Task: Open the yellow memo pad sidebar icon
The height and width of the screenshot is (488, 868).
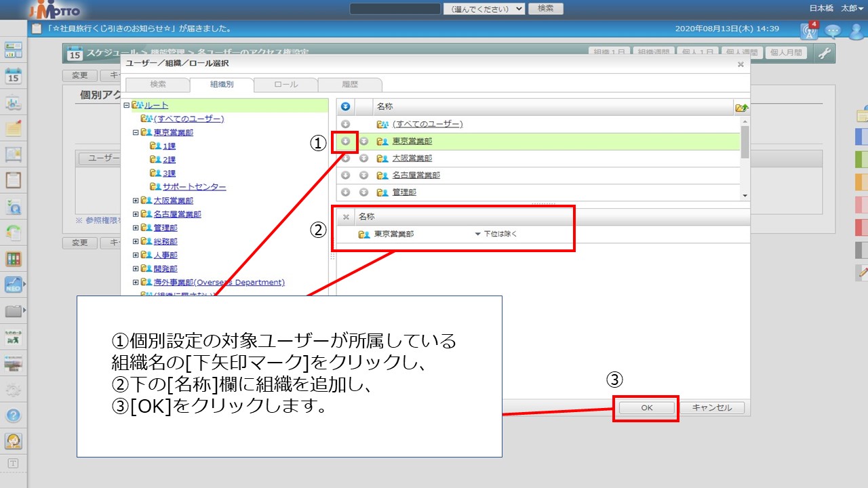Action: click(14, 127)
